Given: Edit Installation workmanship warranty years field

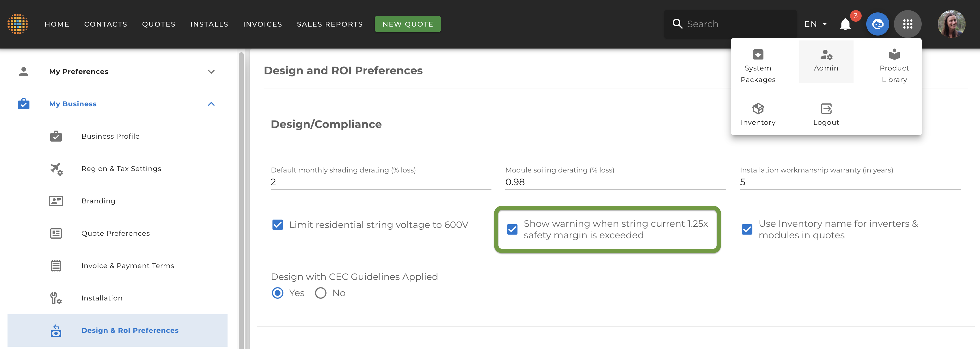Looking at the screenshot, I should (850, 182).
